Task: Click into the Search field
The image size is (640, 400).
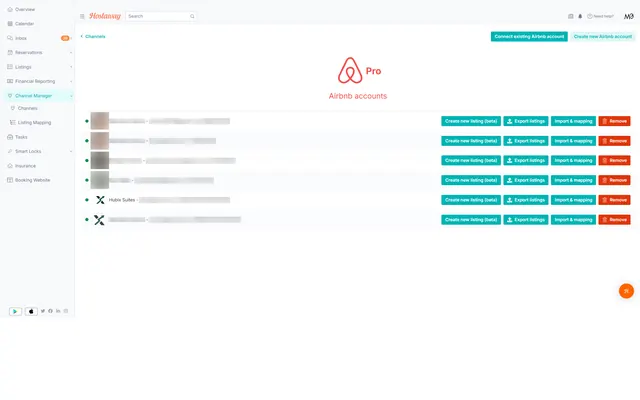Action: [x=160, y=16]
